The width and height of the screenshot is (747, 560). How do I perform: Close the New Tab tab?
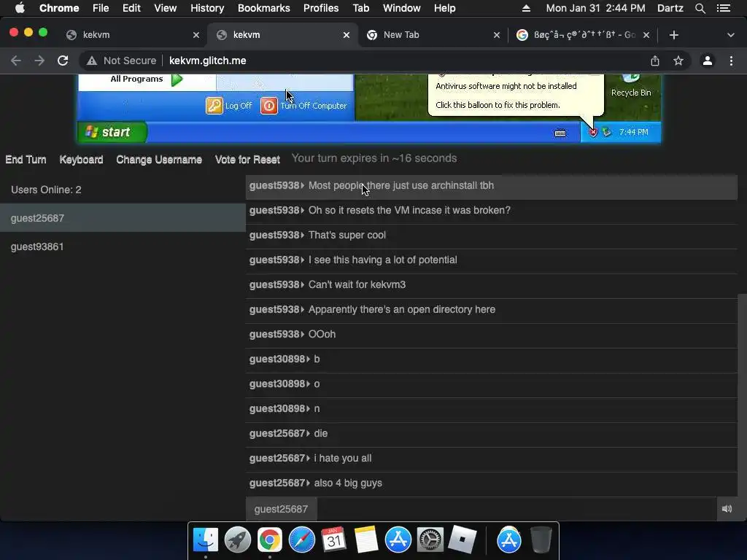496,35
